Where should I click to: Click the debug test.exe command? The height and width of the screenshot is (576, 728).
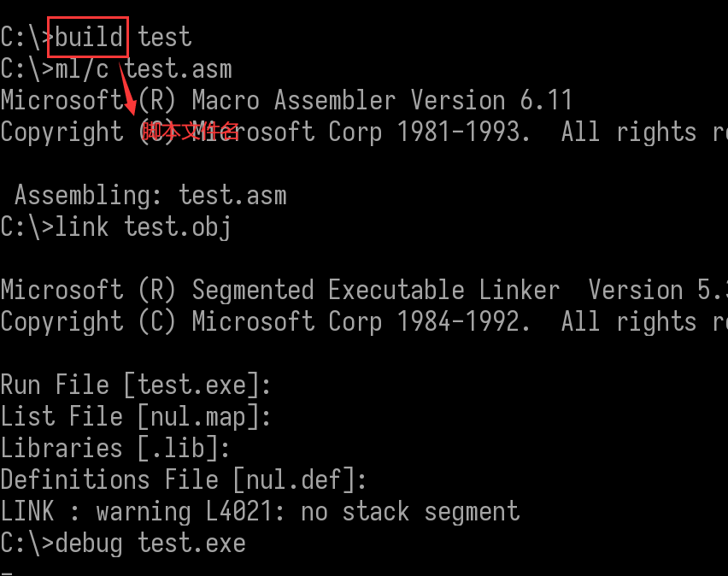(x=150, y=544)
